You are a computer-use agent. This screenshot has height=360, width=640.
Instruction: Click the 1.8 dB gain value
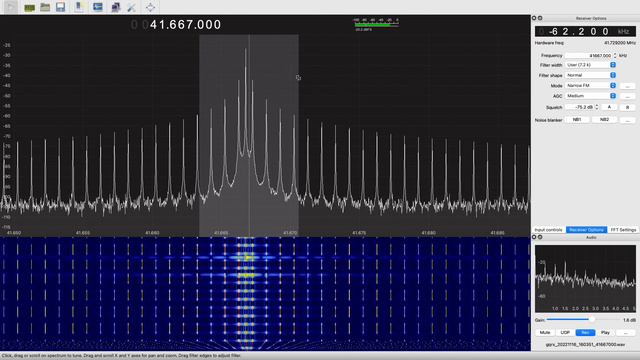pos(629,320)
